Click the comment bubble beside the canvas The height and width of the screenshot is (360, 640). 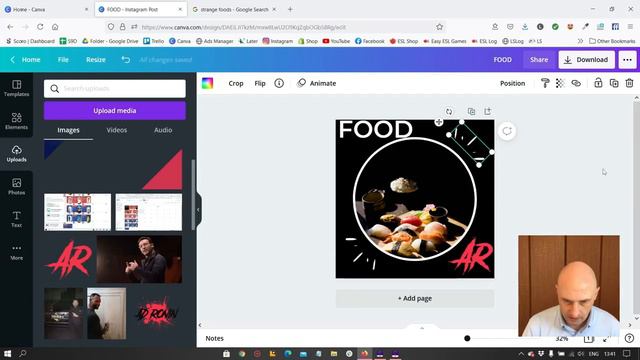[507, 131]
